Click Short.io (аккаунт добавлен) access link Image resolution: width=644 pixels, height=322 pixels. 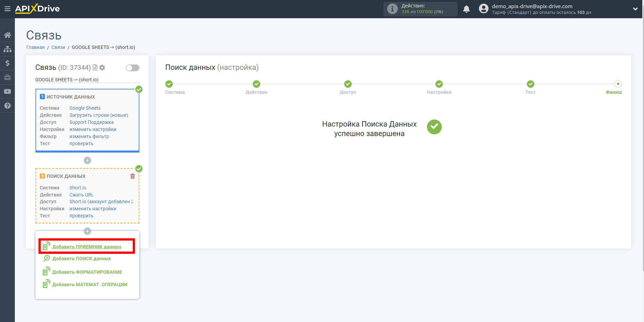click(101, 202)
